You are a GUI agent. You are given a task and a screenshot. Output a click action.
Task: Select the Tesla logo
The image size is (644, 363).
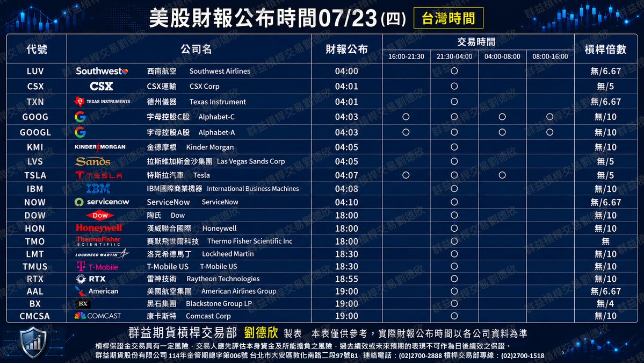(99, 175)
